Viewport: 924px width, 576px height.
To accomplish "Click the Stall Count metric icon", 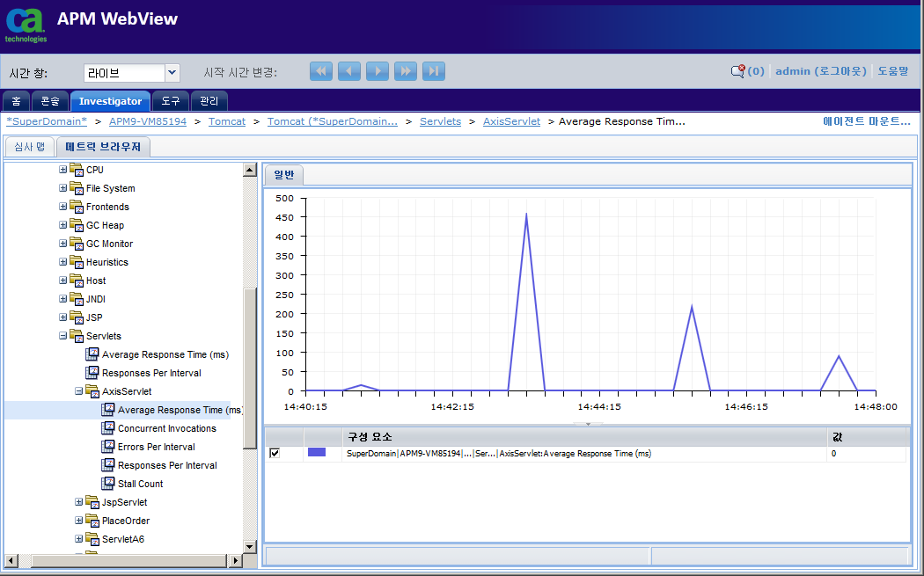I will point(108,484).
